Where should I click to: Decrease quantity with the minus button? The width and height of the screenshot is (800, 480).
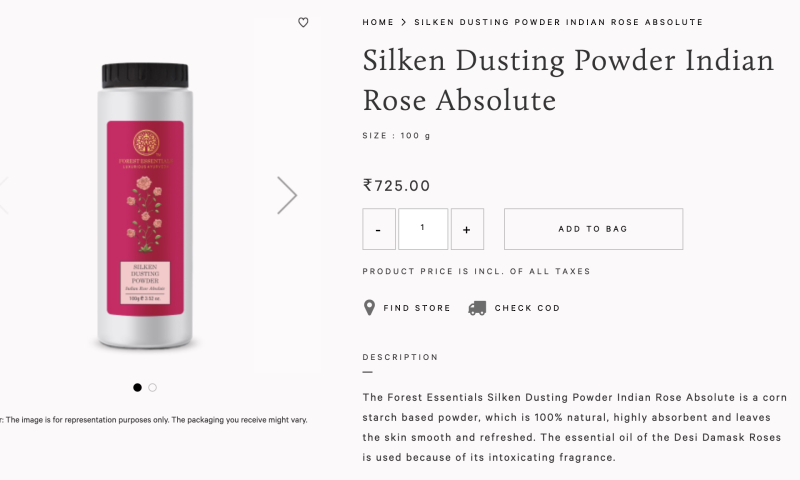(378, 229)
